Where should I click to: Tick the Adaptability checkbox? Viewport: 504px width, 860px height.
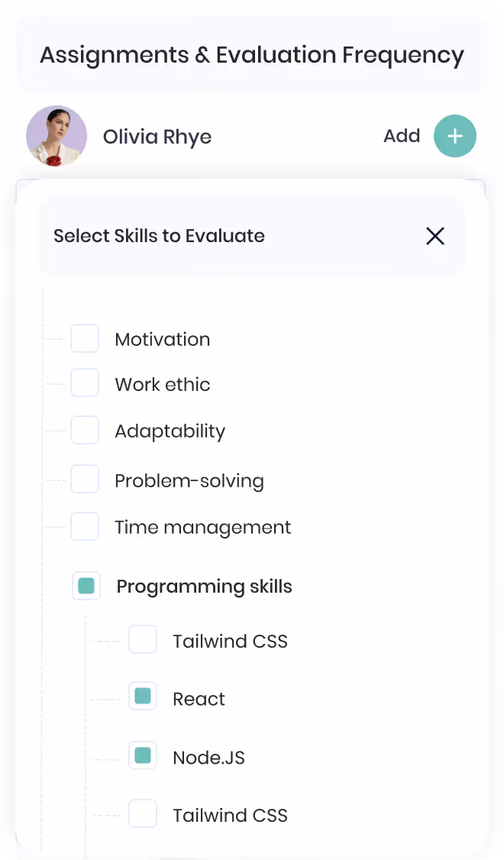(85, 430)
